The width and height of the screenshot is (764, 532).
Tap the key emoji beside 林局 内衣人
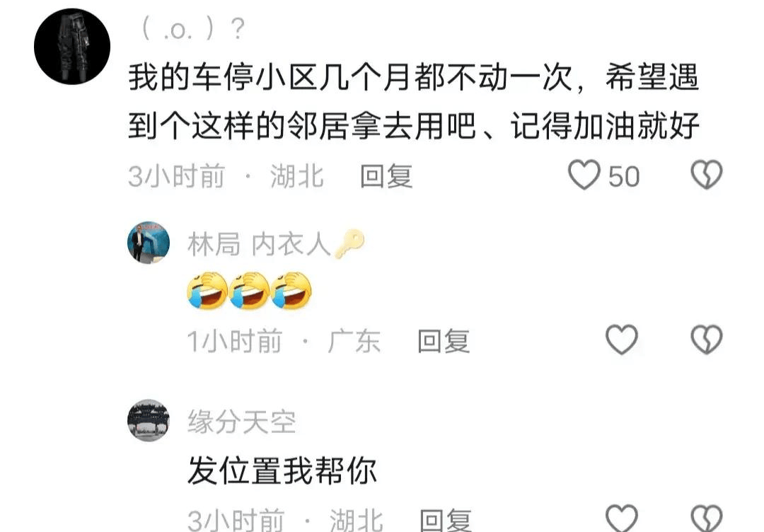[349, 243]
